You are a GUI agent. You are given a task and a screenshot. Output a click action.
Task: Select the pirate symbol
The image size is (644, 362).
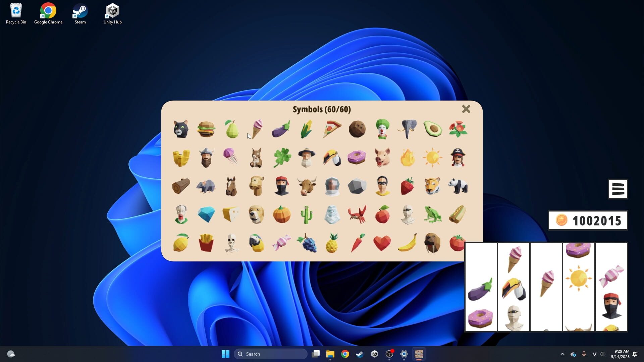(458, 158)
